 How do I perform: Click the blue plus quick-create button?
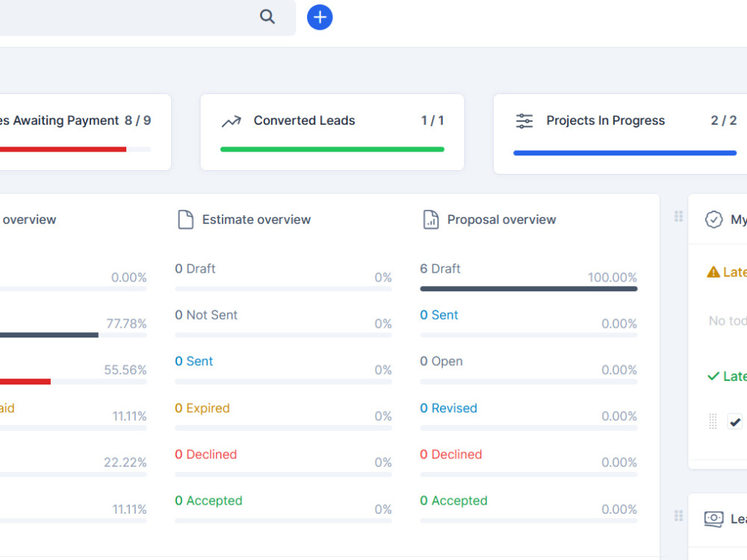(x=320, y=18)
